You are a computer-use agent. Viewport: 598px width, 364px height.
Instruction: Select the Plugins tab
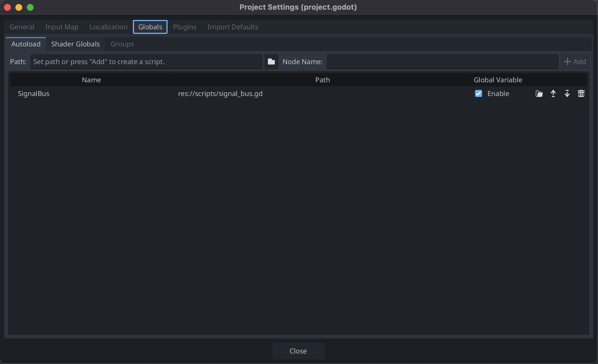pos(184,27)
